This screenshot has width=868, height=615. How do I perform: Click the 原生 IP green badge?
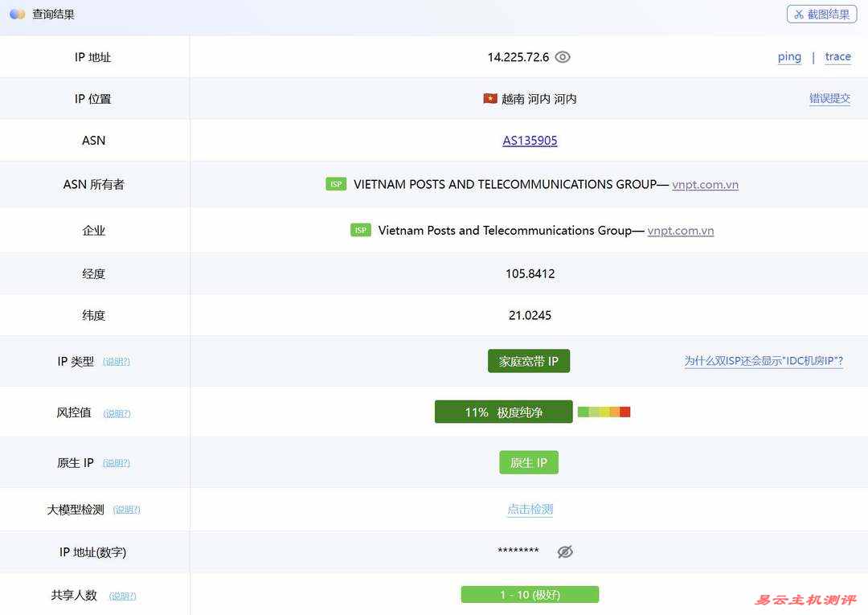point(529,462)
